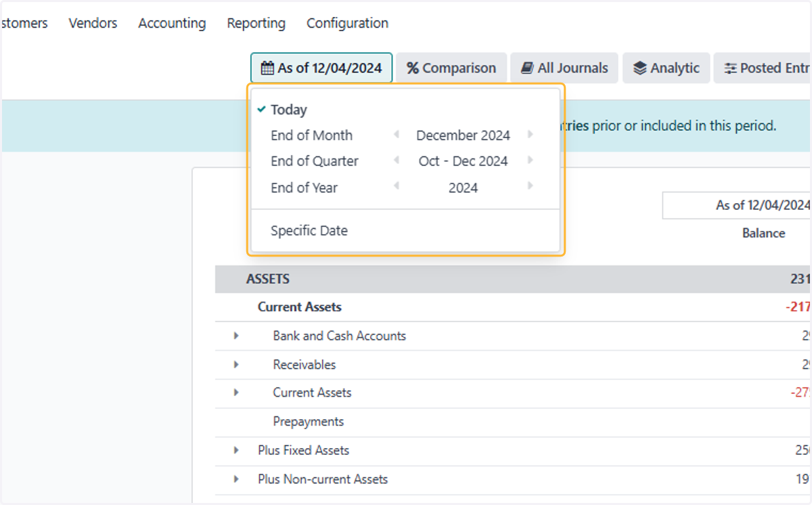The image size is (812, 505).
Task: Open the Analytic filter
Action: click(666, 68)
